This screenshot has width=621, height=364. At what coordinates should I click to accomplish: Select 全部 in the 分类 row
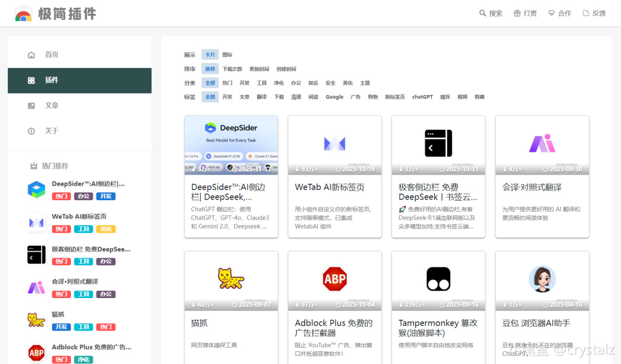click(210, 83)
